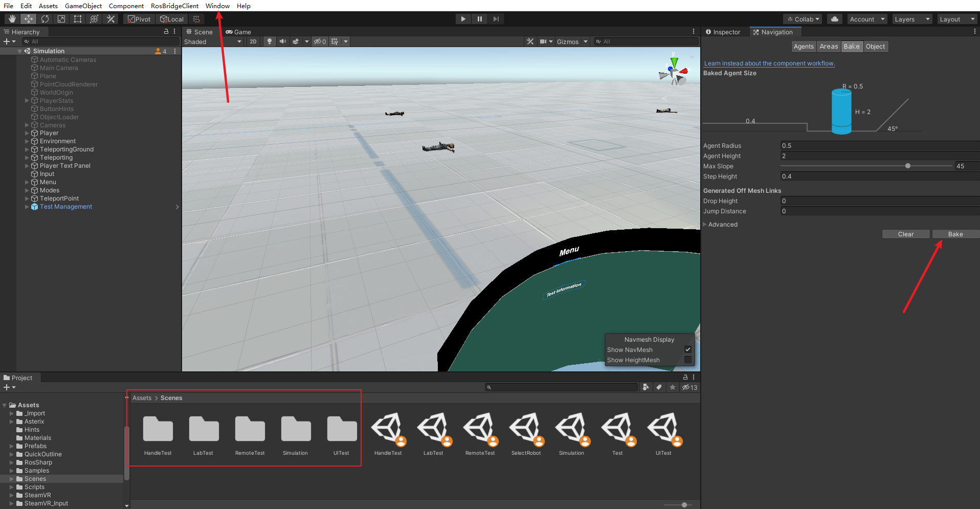
Task: Toggle Local handle rotation mode
Action: [x=172, y=19]
